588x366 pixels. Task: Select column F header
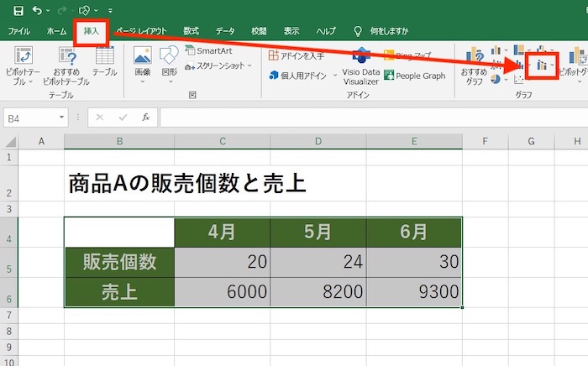click(486, 142)
